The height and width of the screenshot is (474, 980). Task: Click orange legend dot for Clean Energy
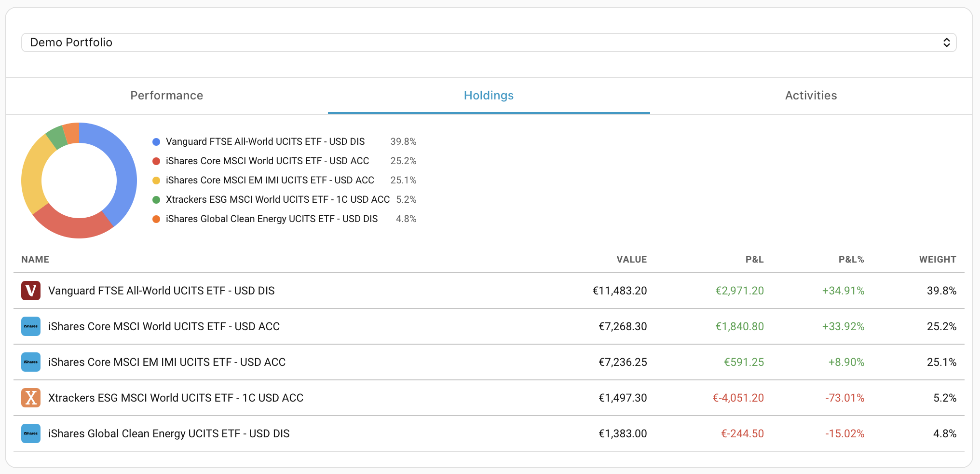[156, 219]
